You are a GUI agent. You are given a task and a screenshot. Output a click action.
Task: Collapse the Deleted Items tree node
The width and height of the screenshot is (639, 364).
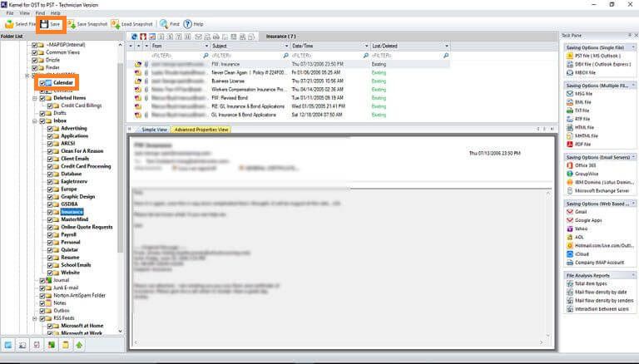[x=35, y=98]
